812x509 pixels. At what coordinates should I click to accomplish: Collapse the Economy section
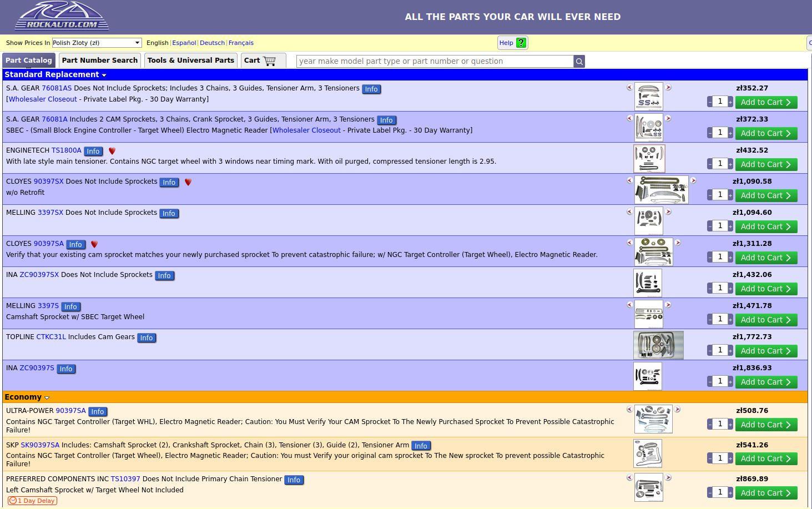[47, 397]
